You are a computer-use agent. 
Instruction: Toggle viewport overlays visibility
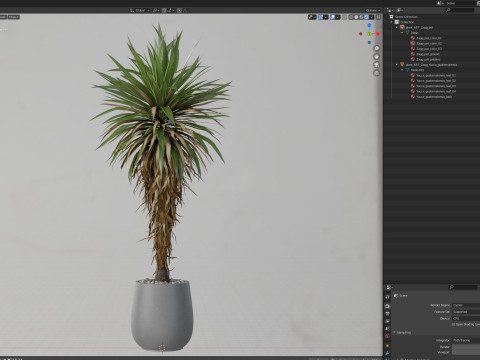[332, 17]
